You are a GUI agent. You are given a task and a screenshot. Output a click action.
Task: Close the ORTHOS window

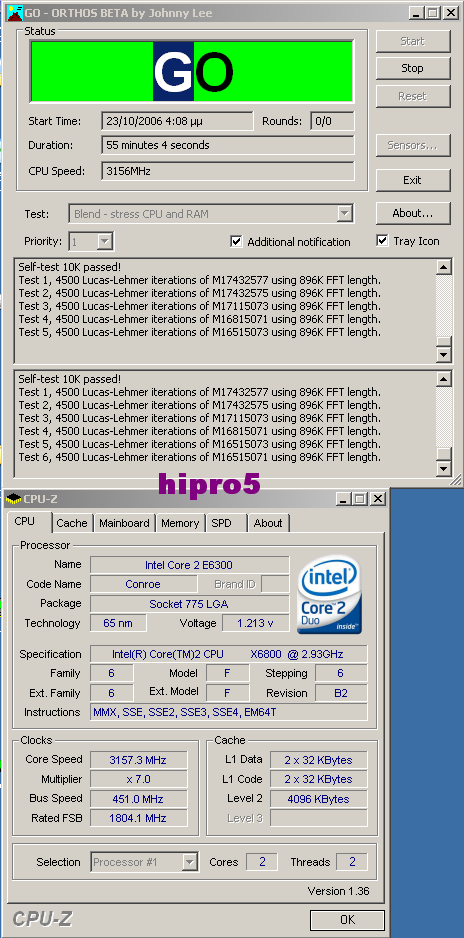450,13
